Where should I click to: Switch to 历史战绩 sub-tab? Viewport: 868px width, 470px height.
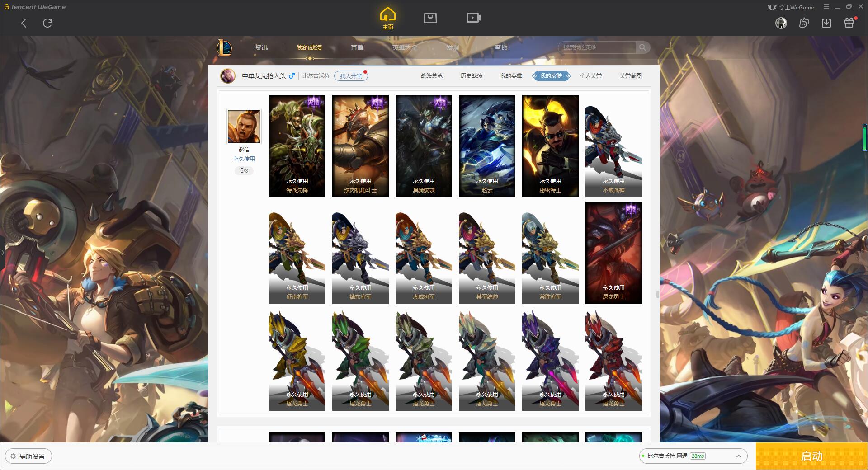point(472,76)
